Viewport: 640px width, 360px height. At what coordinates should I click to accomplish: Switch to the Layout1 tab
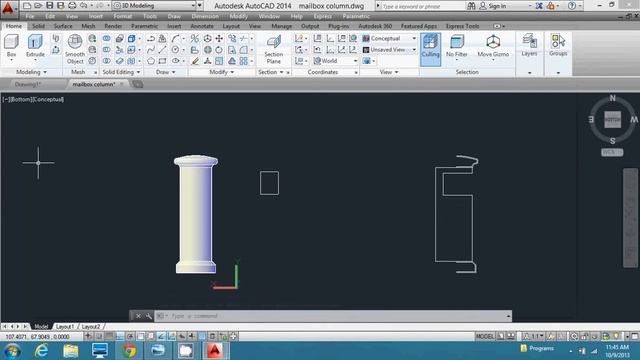click(x=64, y=327)
